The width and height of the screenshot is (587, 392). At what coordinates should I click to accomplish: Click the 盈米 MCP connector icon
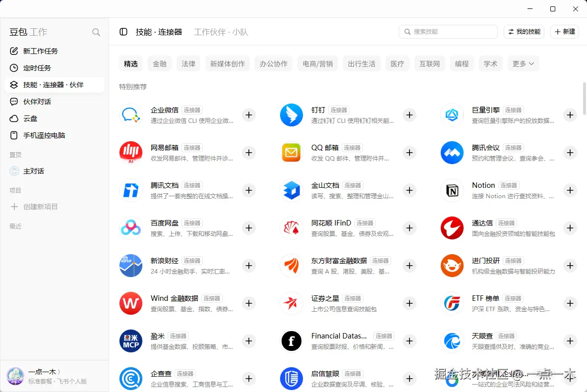[x=131, y=341]
